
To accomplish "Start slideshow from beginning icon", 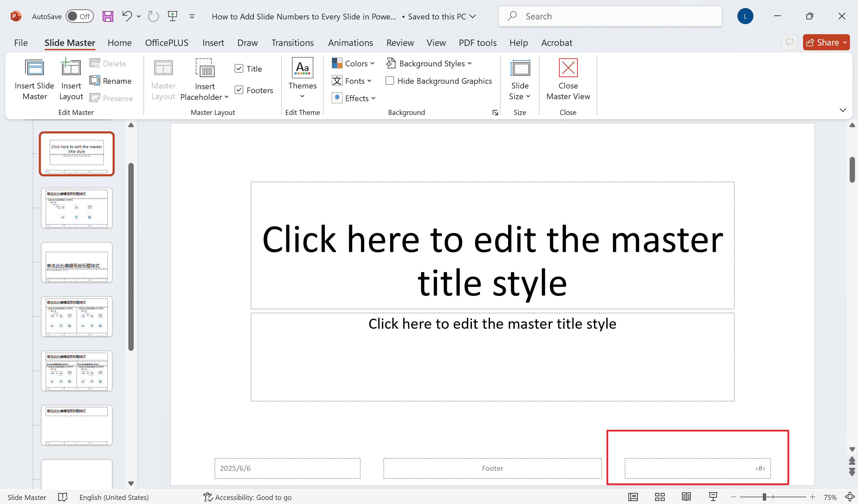I will pos(173,16).
